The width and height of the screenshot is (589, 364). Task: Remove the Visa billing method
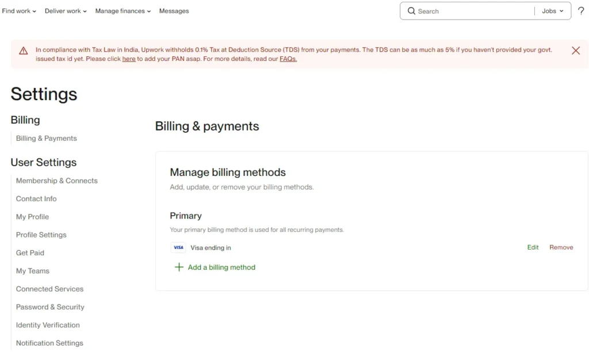tap(561, 247)
